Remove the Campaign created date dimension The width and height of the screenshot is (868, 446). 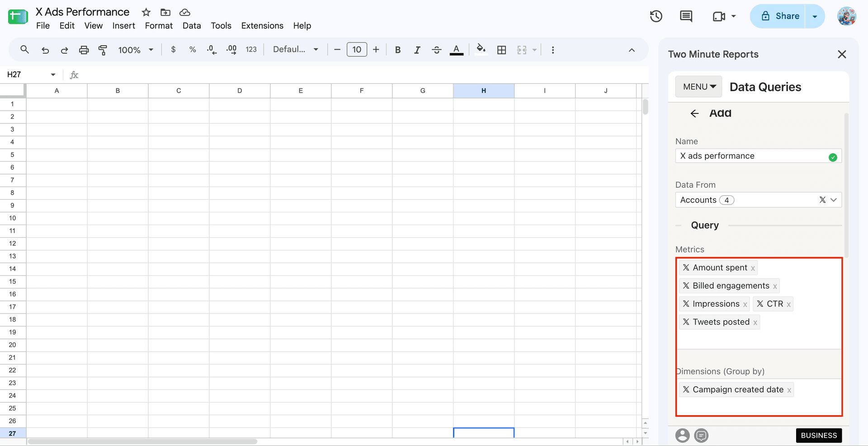(789, 390)
